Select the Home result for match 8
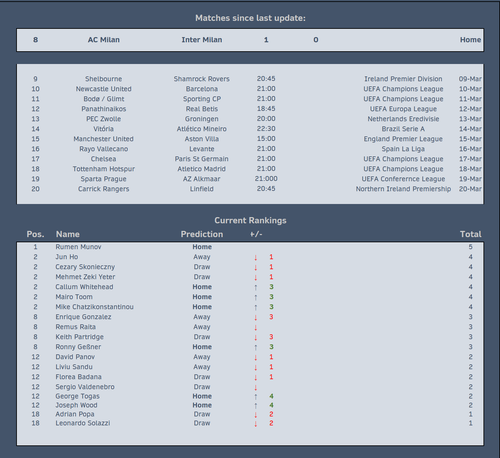 pos(470,40)
